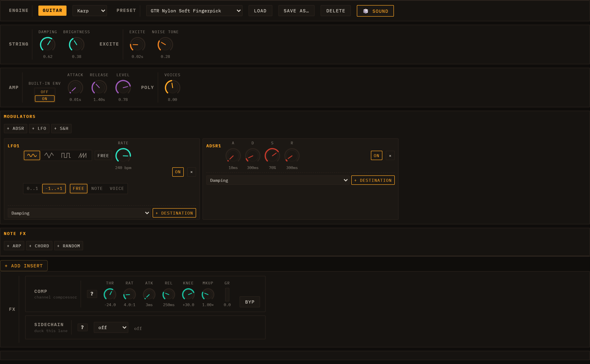Select the sawtooth waveform for LFO1
This screenshot has width=590, height=364.
[82, 156]
